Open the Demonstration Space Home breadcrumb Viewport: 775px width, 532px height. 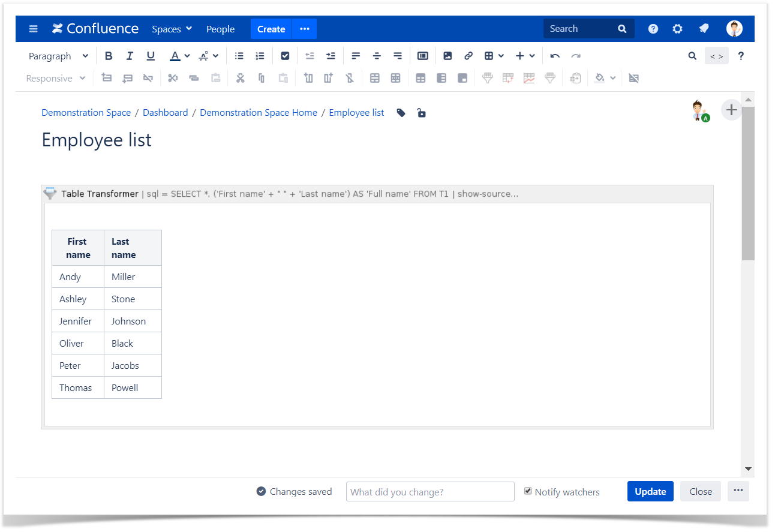(259, 113)
